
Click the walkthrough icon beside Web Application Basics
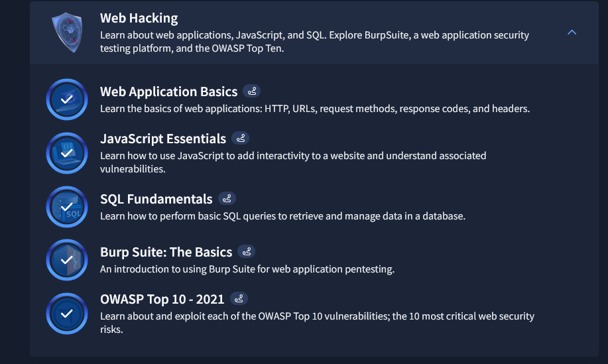pos(252,91)
